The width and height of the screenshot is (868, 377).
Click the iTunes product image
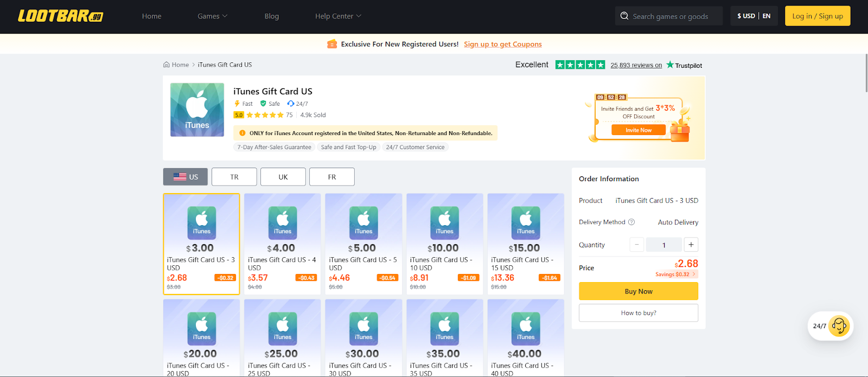coord(197,110)
